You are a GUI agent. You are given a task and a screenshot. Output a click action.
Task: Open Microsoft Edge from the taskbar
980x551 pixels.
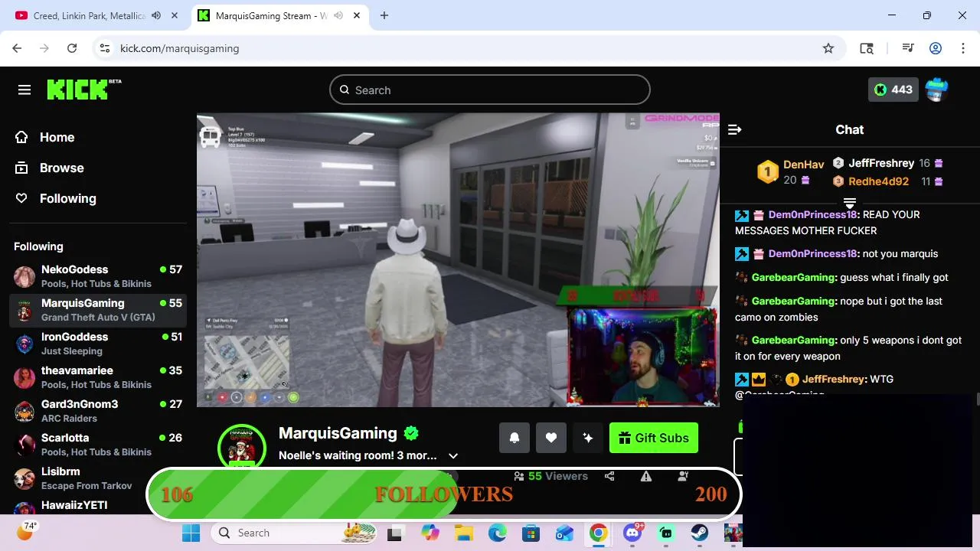pyautogui.click(x=498, y=533)
